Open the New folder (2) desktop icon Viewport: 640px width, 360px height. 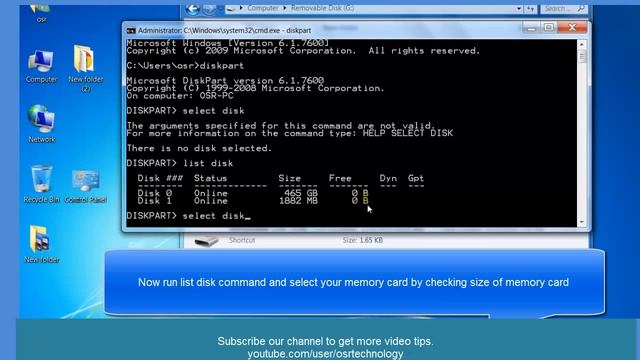tap(85, 68)
